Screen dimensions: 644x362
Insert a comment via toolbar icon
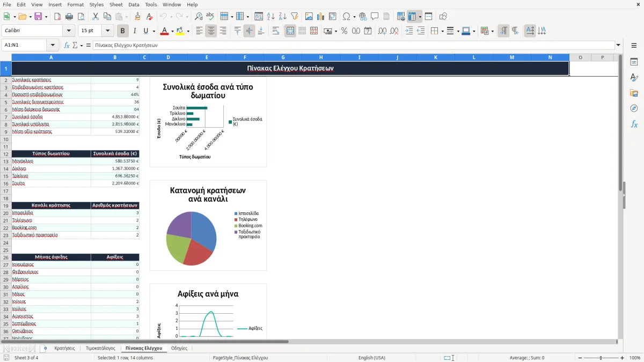point(375,17)
